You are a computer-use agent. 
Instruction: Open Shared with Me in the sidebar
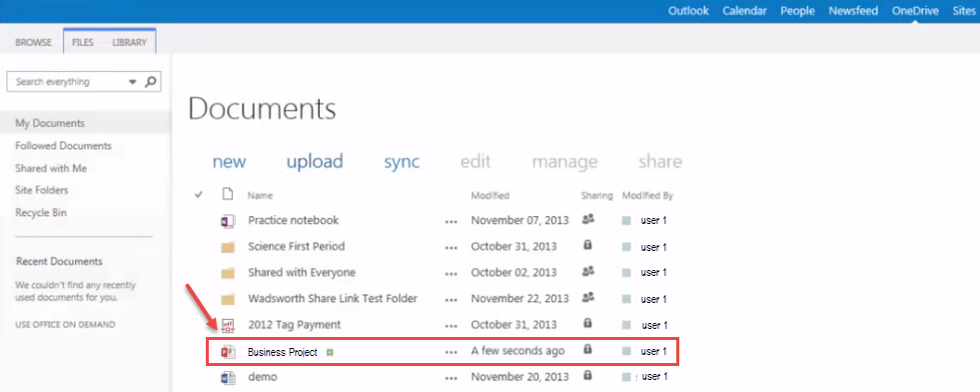[51, 168]
